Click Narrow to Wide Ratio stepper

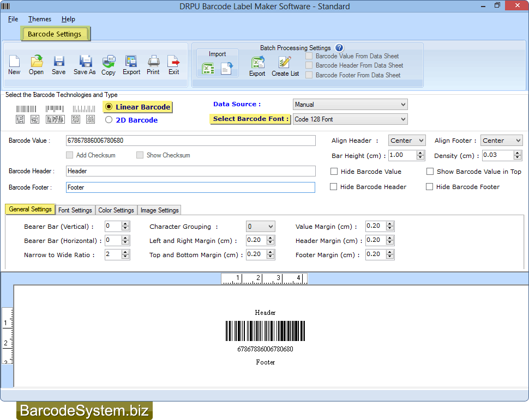tap(125, 254)
